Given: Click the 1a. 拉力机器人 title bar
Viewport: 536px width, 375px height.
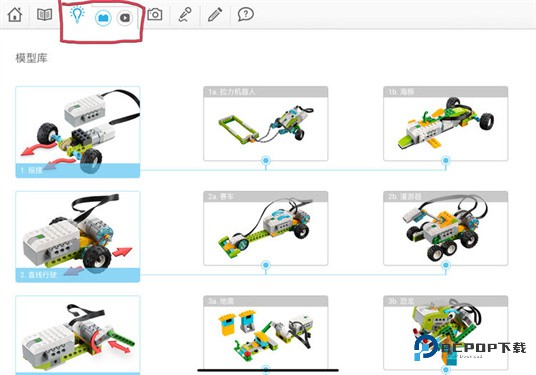Looking at the screenshot, I should pyautogui.click(x=266, y=92).
